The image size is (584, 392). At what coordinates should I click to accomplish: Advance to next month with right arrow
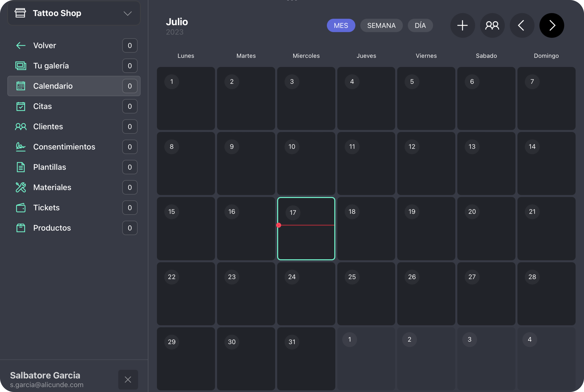click(x=551, y=26)
